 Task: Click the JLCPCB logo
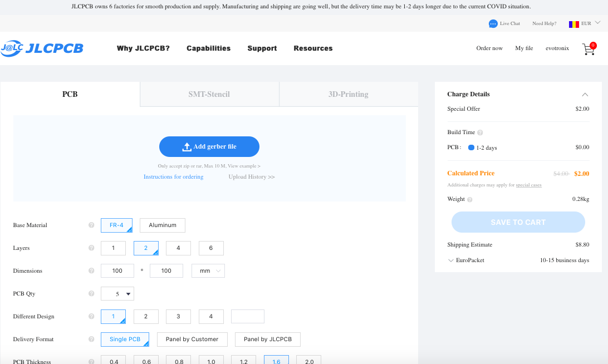(x=42, y=48)
